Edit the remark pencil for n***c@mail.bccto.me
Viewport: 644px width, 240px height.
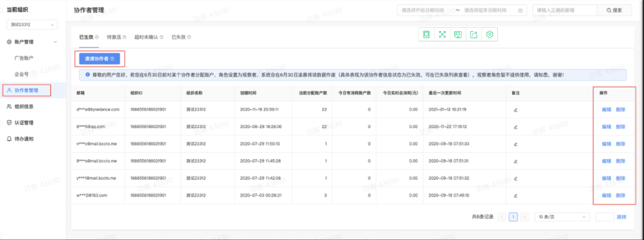pyautogui.click(x=515, y=144)
